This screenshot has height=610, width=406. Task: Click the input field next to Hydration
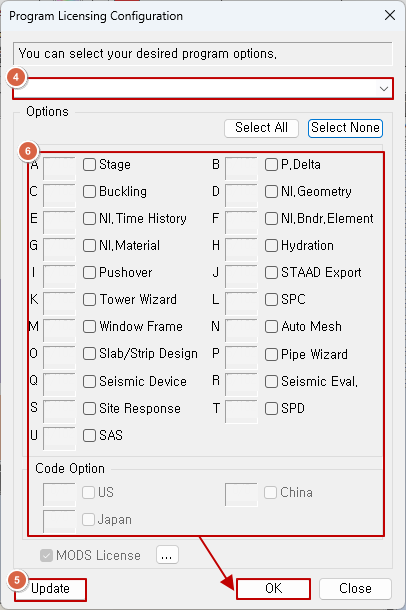tap(241, 249)
